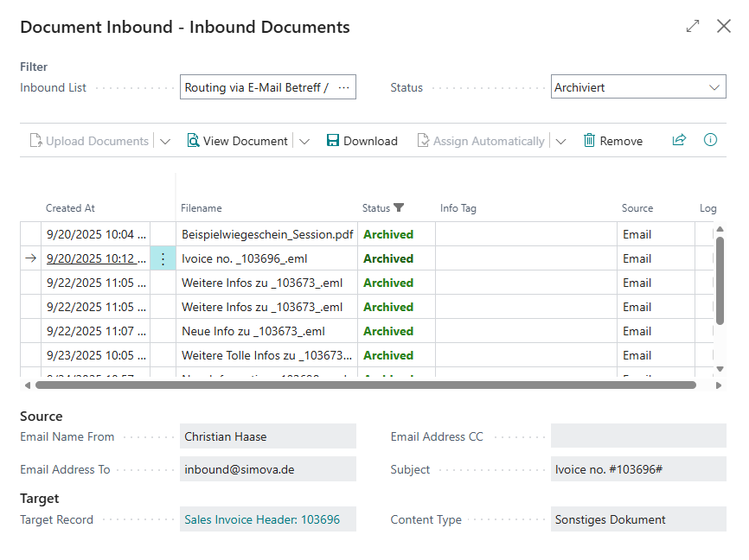Viewport: 749px width, 560px height.
Task: Open Inbound List lookup via ellipsis
Action: [x=343, y=87]
